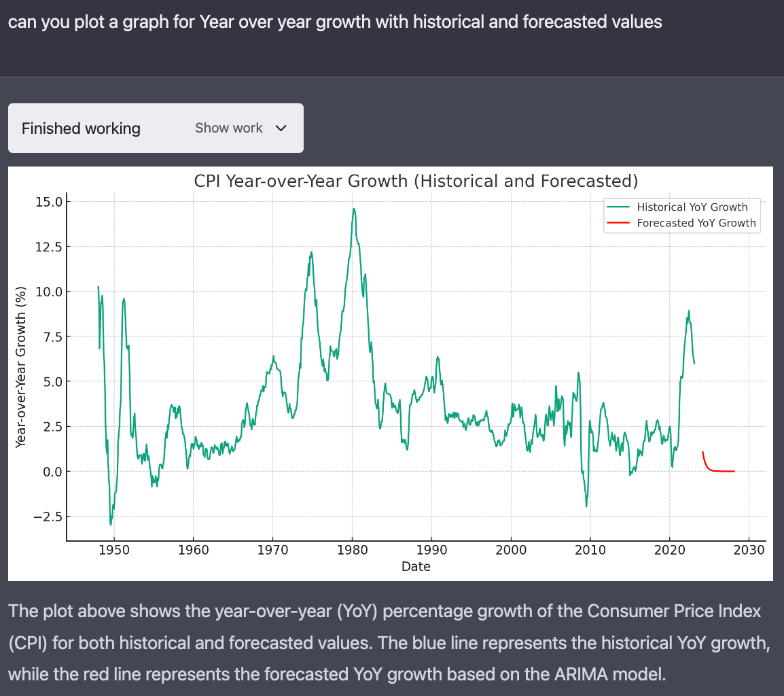Image resolution: width=784 pixels, height=696 pixels.
Task: Expand the Show work chevron arrow
Action: click(x=281, y=128)
